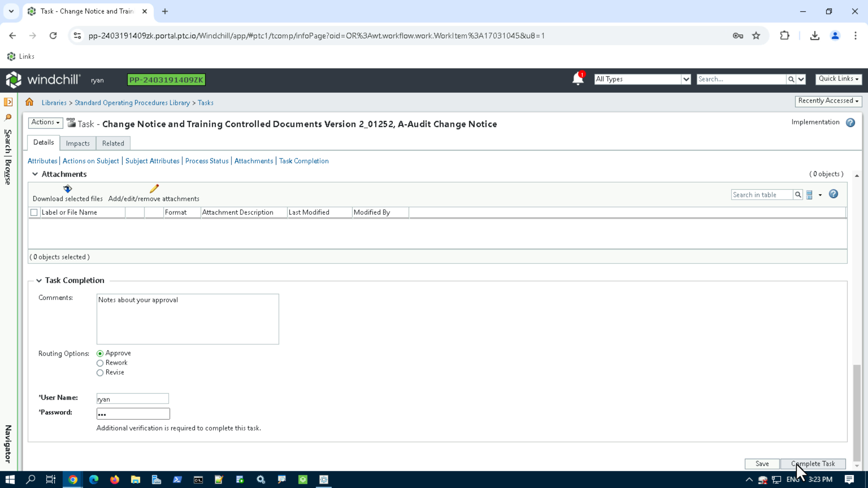Click the notifications bell icon
The image size is (868, 488).
[x=577, y=79]
